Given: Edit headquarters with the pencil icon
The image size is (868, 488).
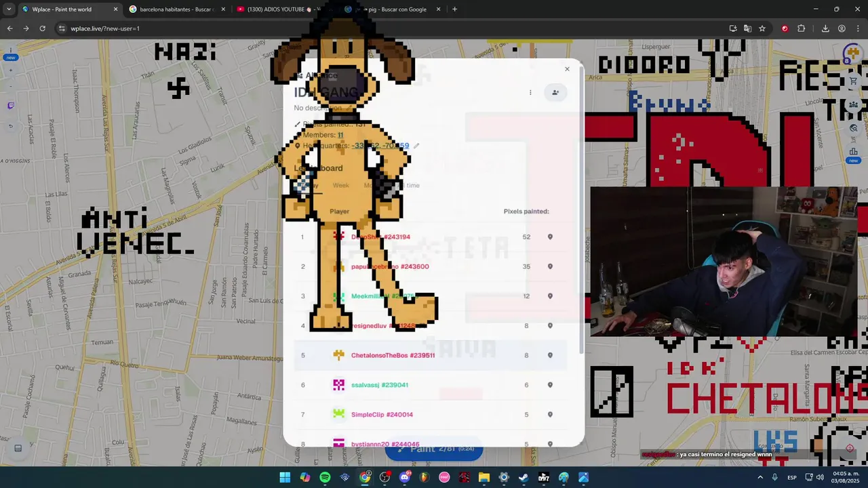Looking at the screenshot, I should coord(416,146).
